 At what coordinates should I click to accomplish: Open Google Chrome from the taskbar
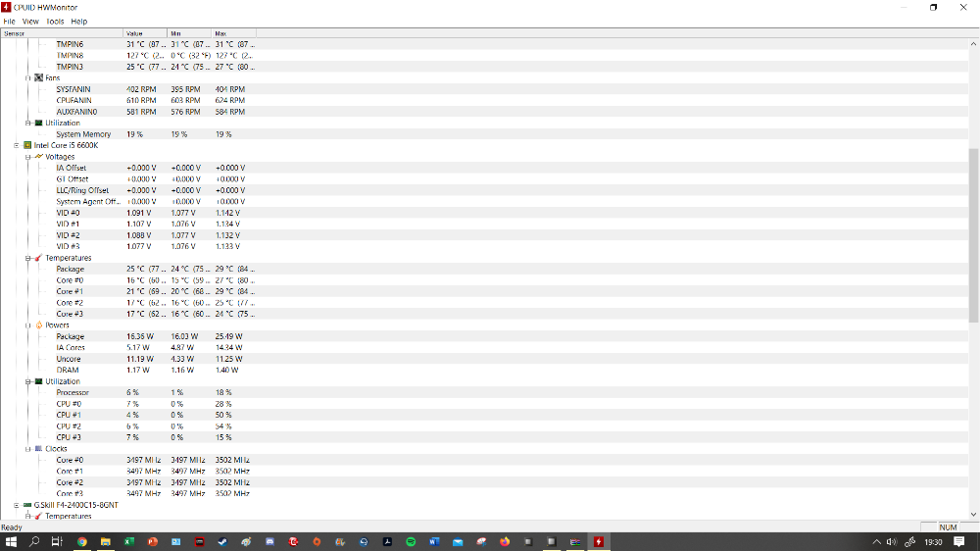click(82, 541)
